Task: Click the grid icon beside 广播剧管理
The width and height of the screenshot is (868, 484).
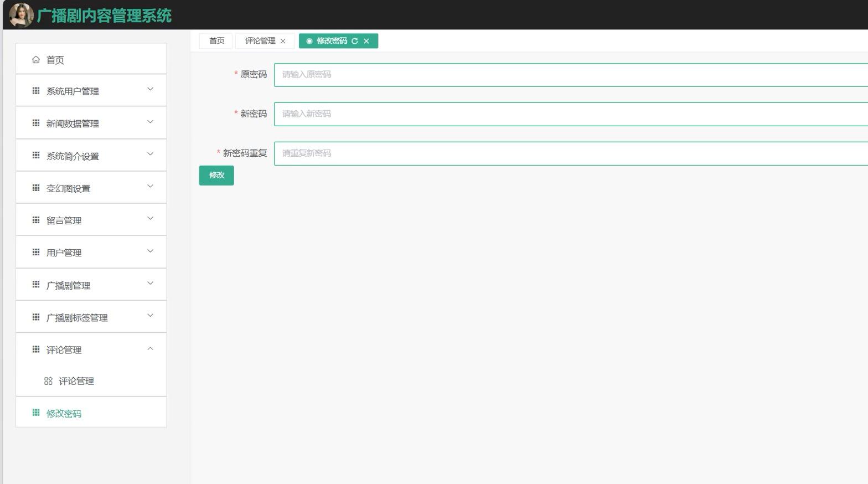Action: (x=36, y=285)
